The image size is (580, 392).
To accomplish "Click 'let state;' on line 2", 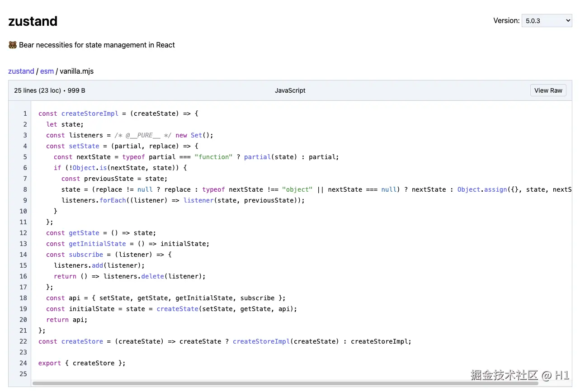I will (x=65, y=124).
